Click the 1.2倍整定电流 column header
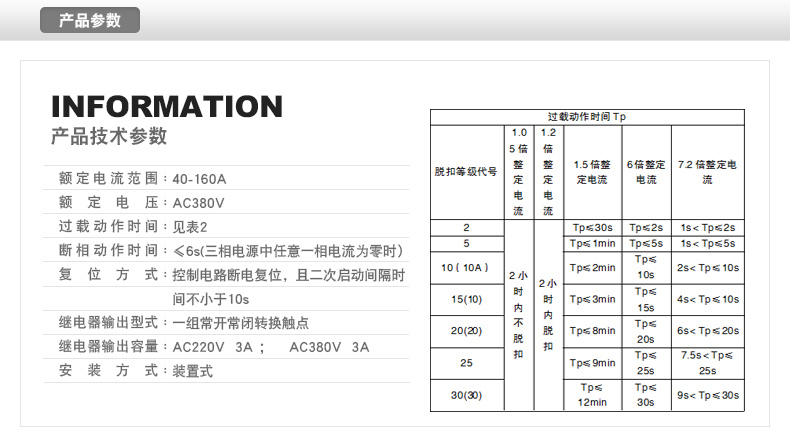 pos(548,172)
